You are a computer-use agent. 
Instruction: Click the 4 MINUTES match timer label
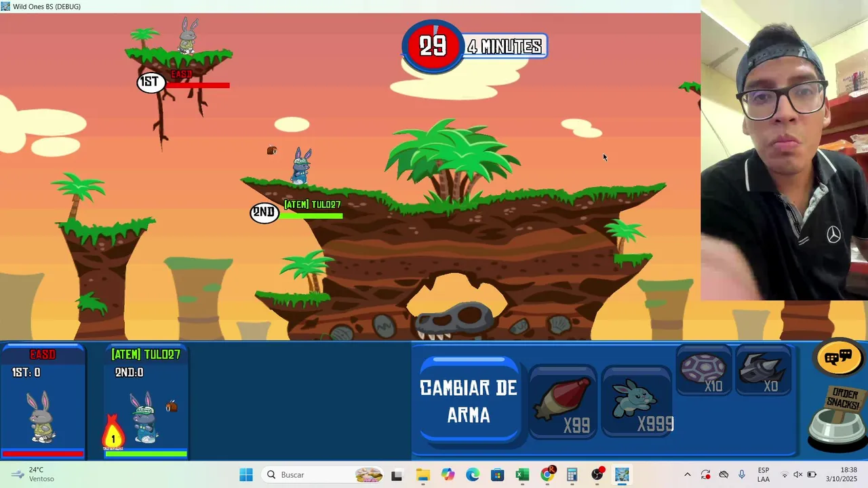point(505,46)
